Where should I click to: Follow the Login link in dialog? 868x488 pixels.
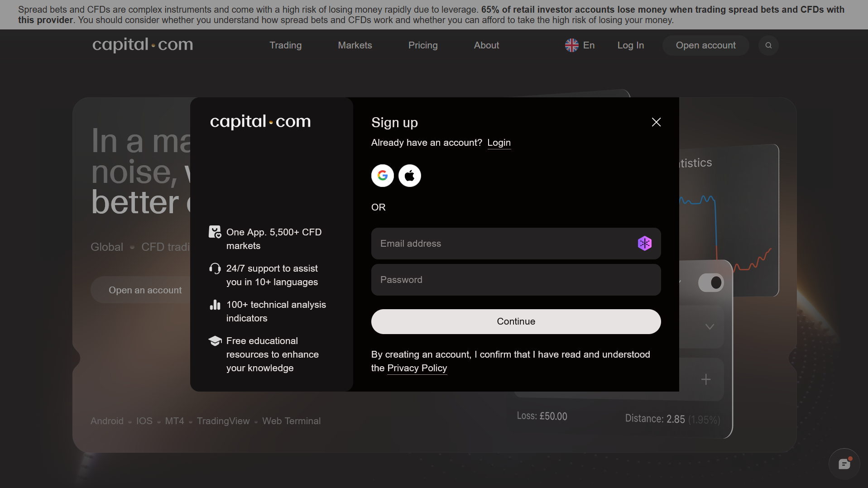tap(499, 143)
